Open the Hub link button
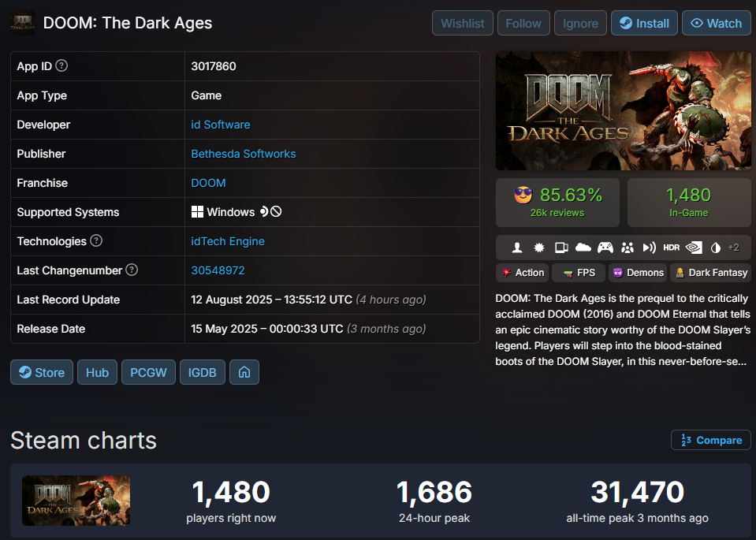This screenshot has height=540, width=756. click(98, 372)
